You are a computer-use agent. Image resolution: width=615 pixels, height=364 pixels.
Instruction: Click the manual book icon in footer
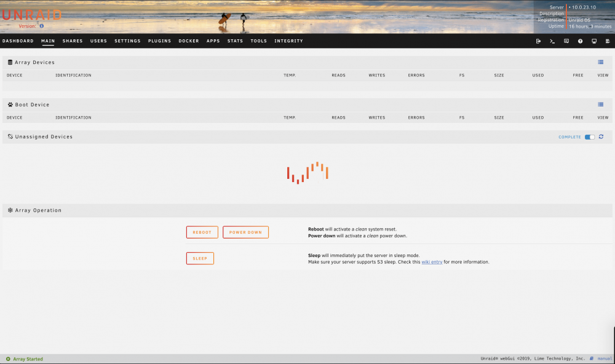click(592, 358)
